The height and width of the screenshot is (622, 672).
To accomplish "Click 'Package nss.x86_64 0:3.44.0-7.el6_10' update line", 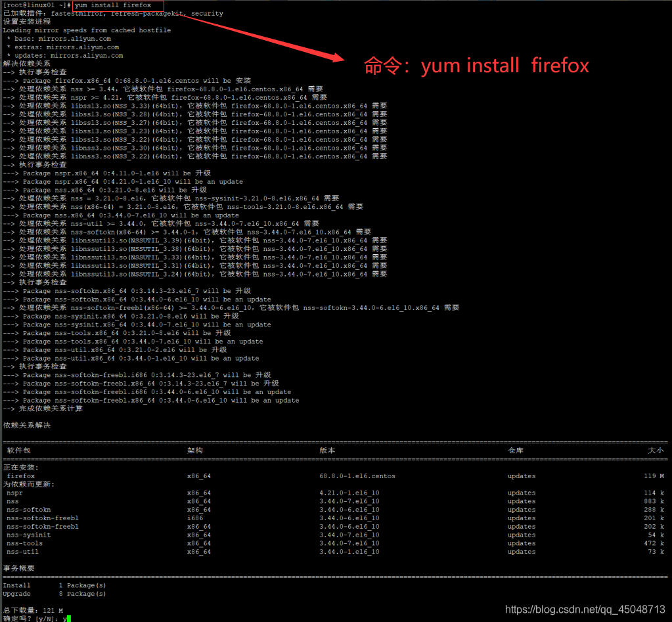I will (121, 215).
